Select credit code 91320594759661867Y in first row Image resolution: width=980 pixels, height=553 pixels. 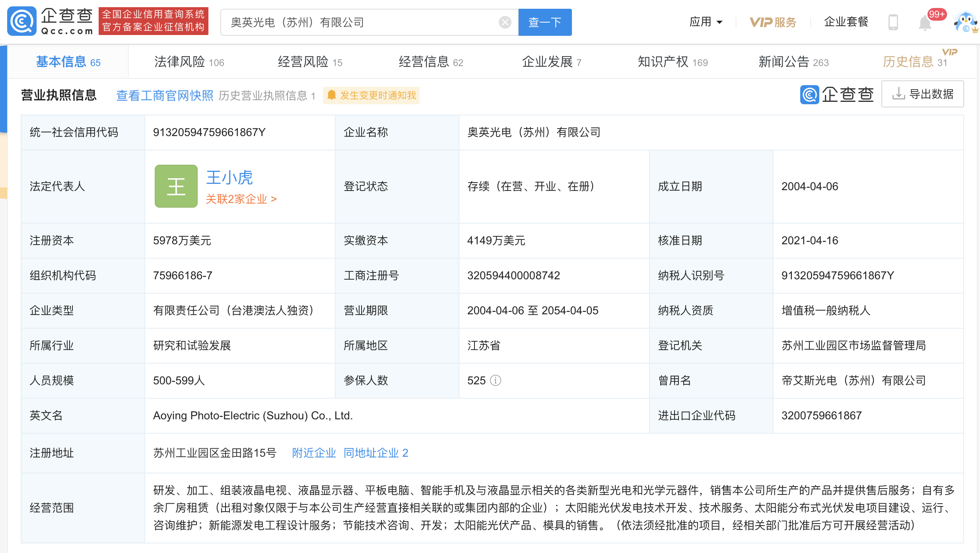(209, 132)
